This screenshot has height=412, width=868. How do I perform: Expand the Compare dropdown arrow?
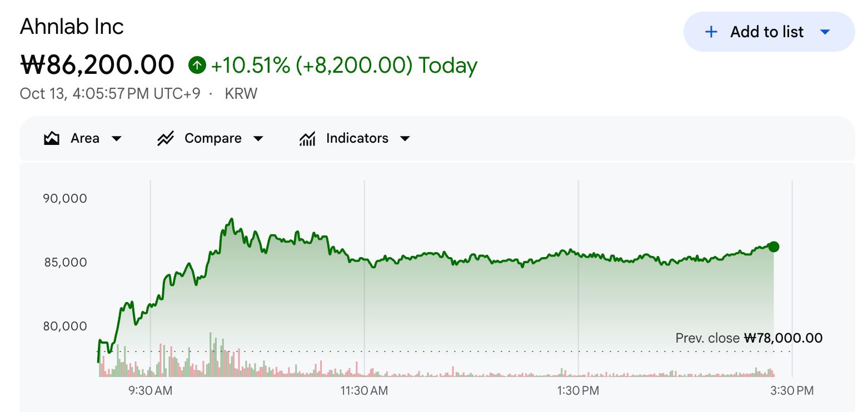258,139
